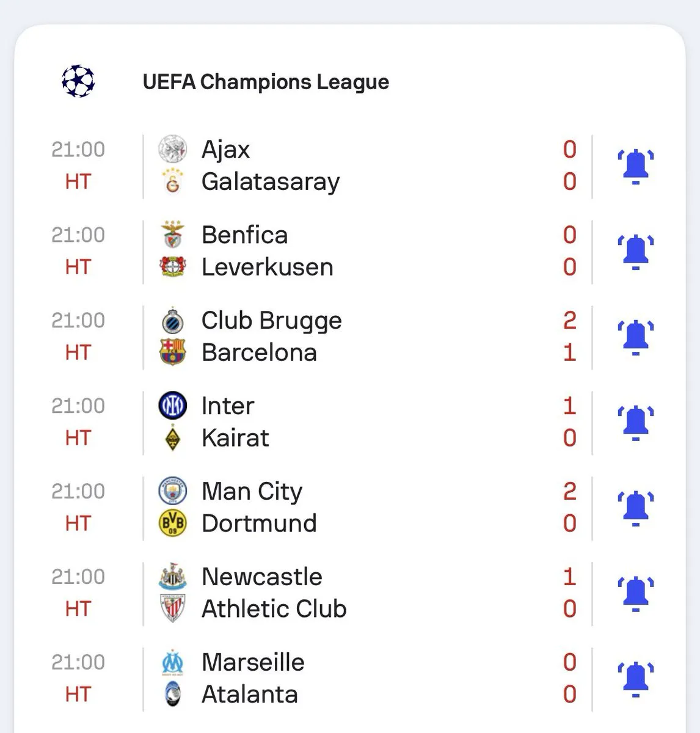
Task: Enable alerts for Benfica vs Leverkusen match
Action: point(635,251)
